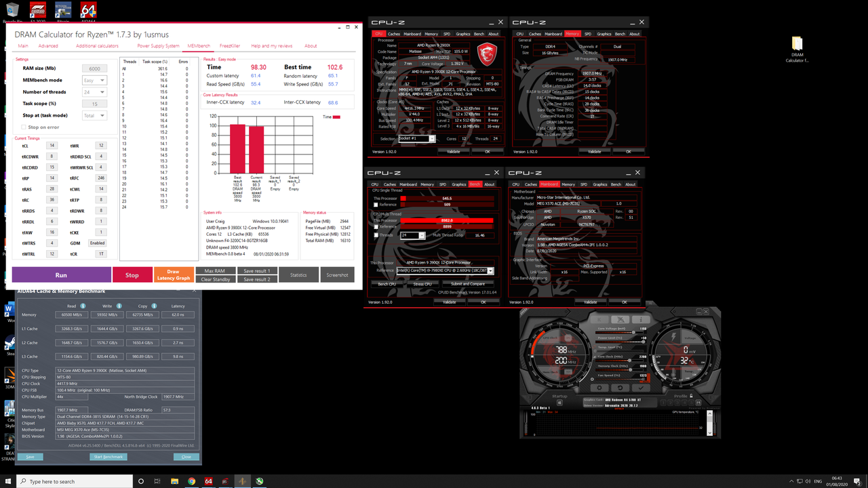Click Start Benchmark in AIDA64
The height and width of the screenshot is (488, 868).
pos(108,457)
